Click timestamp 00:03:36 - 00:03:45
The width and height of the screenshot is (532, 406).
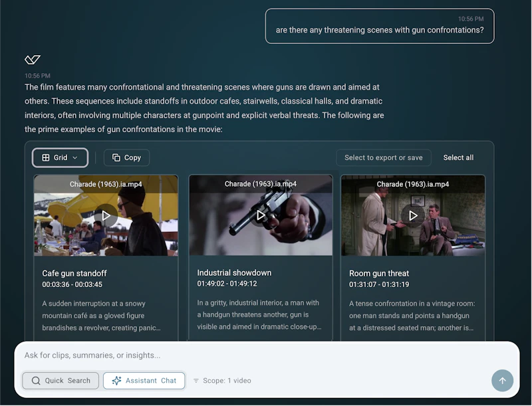click(x=72, y=284)
